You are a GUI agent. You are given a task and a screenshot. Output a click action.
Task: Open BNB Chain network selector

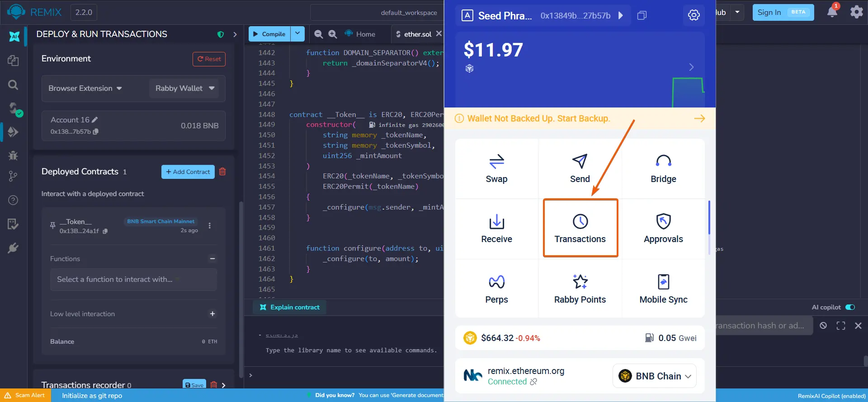(654, 376)
